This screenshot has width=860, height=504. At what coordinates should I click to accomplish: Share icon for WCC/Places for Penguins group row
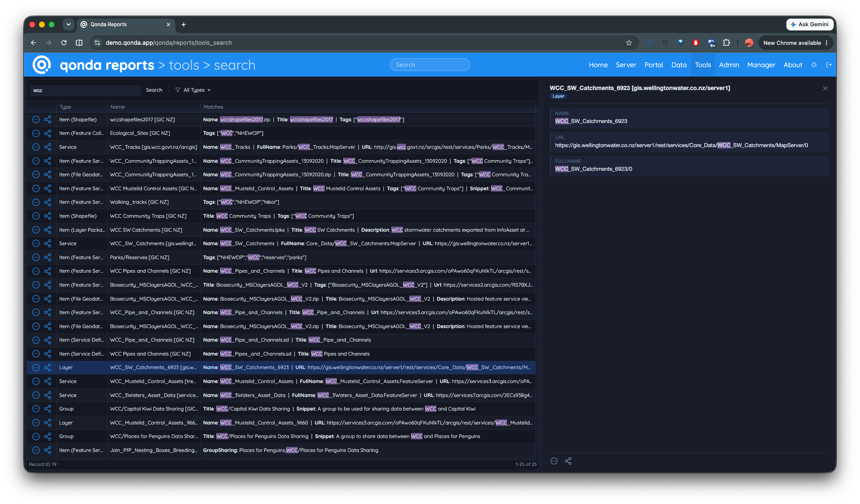48,436
